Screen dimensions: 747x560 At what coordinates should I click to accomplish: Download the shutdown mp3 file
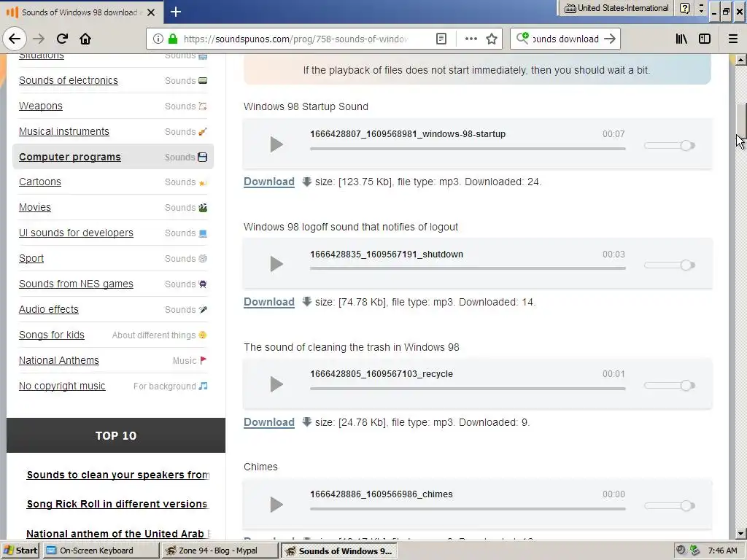pos(269,302)
